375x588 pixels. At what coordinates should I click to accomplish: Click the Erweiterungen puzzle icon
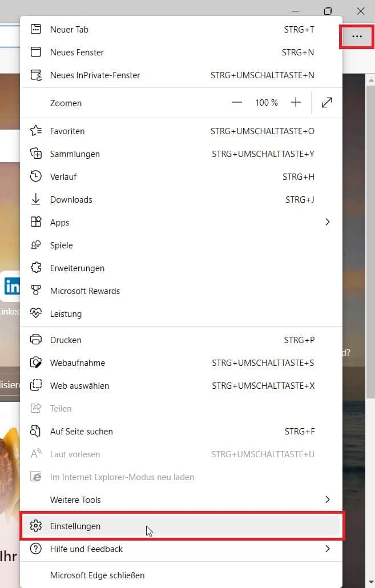click(36, 268)
